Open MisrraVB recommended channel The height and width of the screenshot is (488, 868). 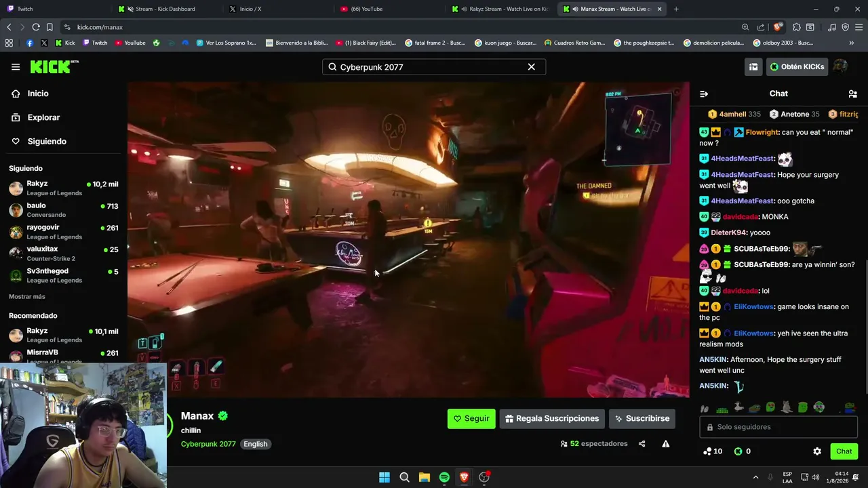[x=64, y=354]
